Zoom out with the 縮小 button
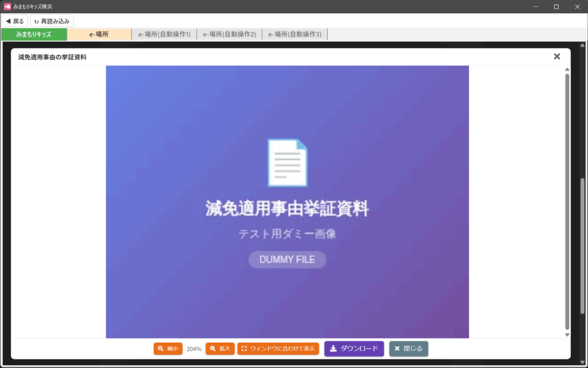This screenshot has width=588, height=368. (x=168, y=348)
